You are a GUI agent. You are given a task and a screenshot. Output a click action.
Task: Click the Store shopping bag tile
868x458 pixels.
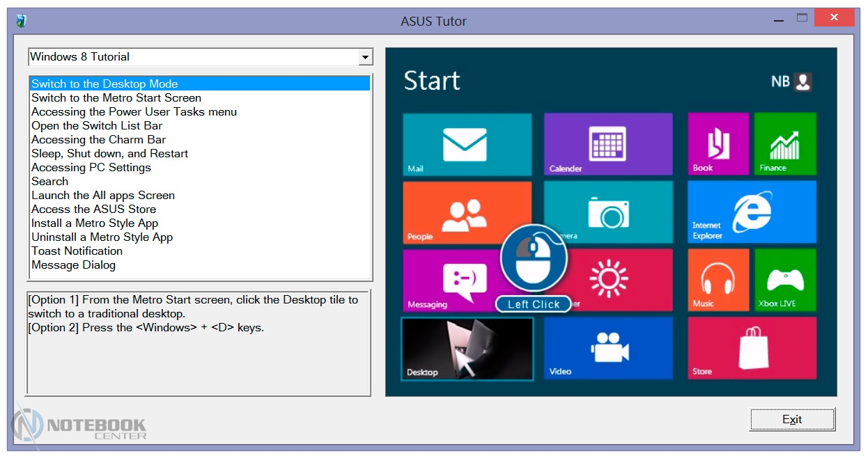coord(751,348)
